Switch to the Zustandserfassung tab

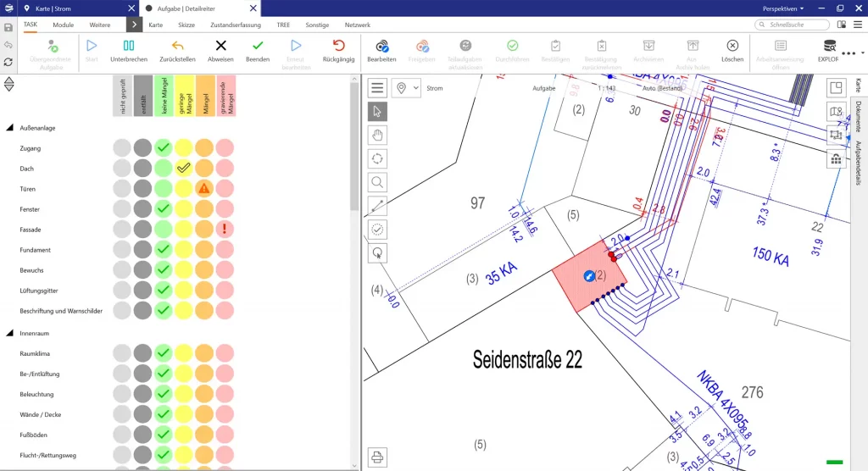pos(236,25)
